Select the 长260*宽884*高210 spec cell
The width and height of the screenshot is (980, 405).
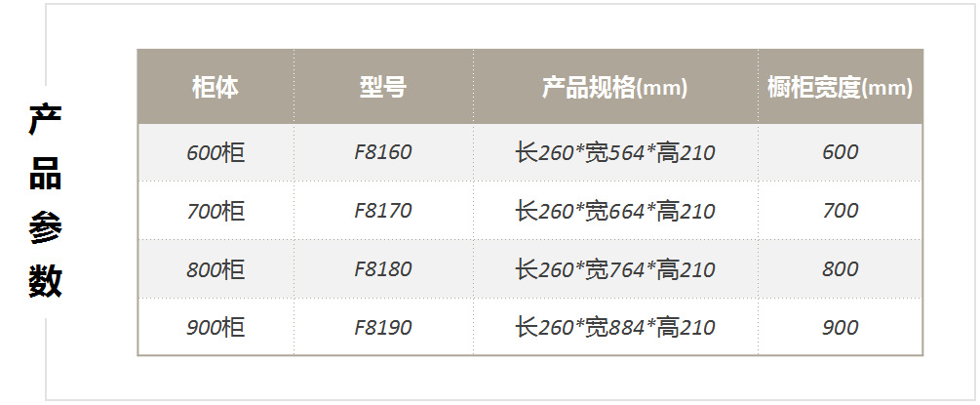point(615,328)
